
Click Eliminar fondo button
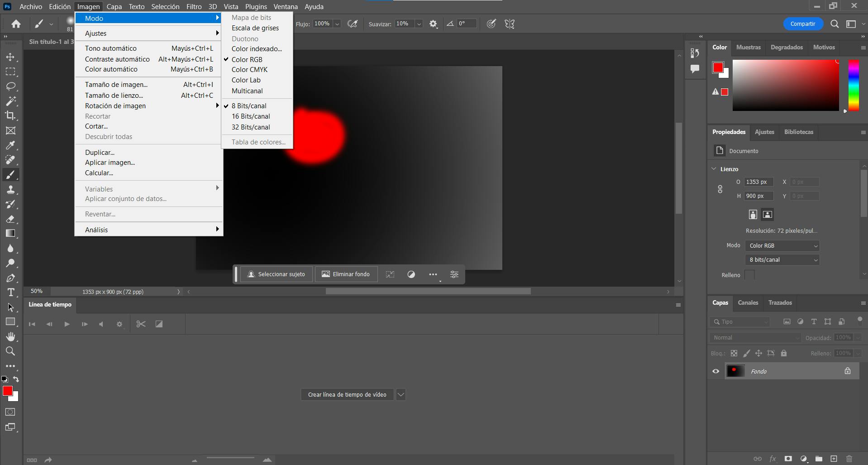(x=346, y=274)
